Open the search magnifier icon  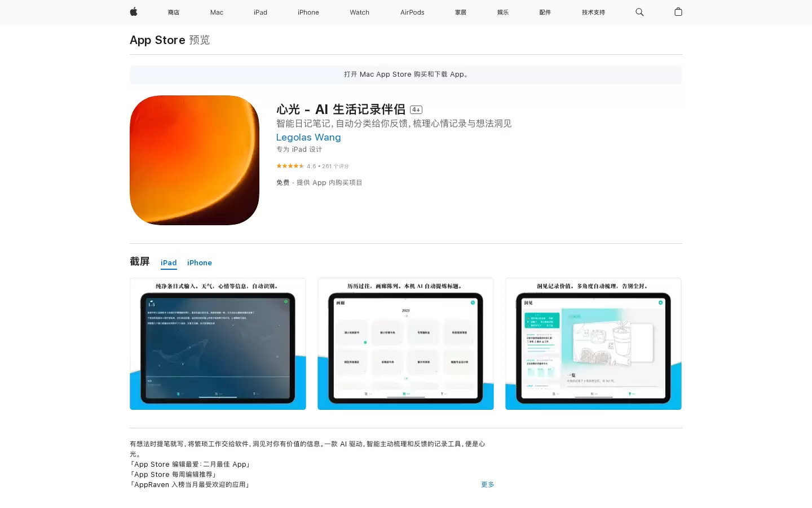click(x=639, y=12)
